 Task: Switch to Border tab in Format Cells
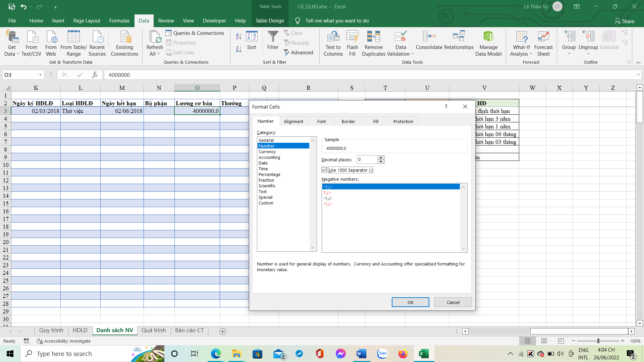(x=348, y=121)
